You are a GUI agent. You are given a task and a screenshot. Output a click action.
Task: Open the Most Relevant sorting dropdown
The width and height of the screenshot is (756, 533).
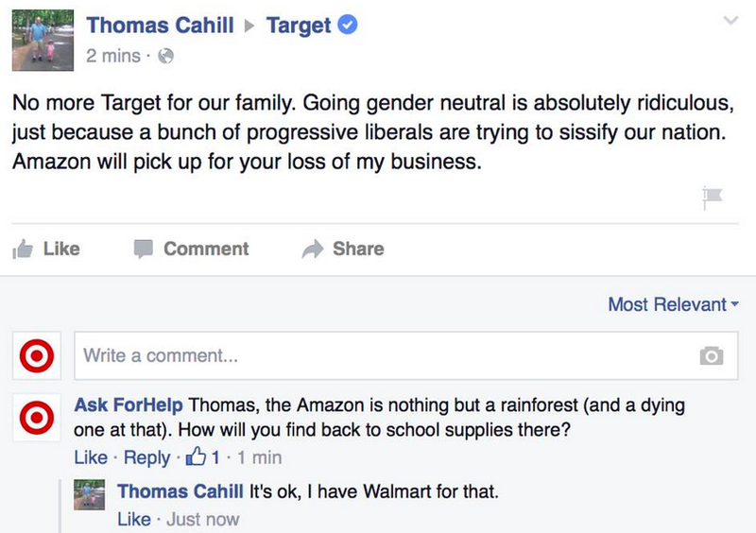coord(673,304)
